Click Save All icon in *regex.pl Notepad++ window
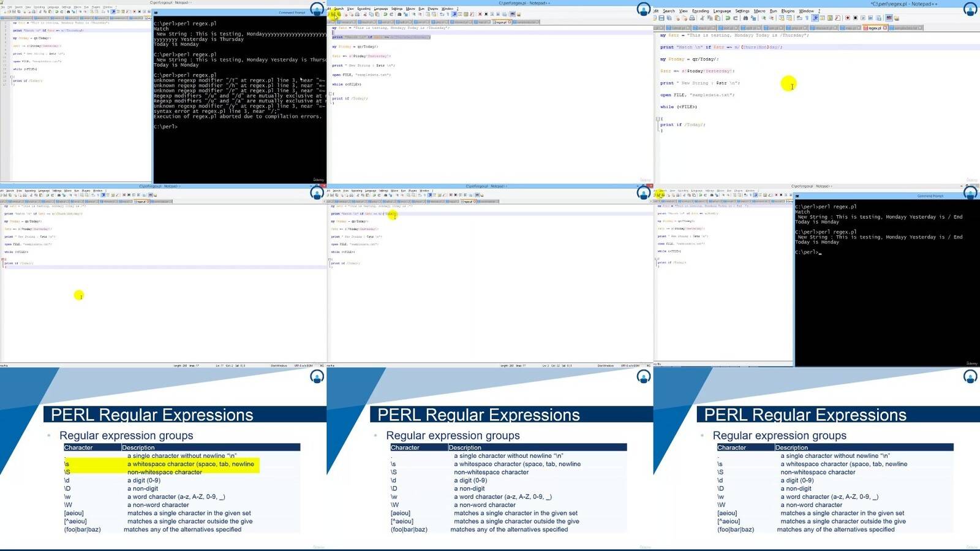This screenshot has height=551, width=980. pyautogui.click(x=669, y=18)
